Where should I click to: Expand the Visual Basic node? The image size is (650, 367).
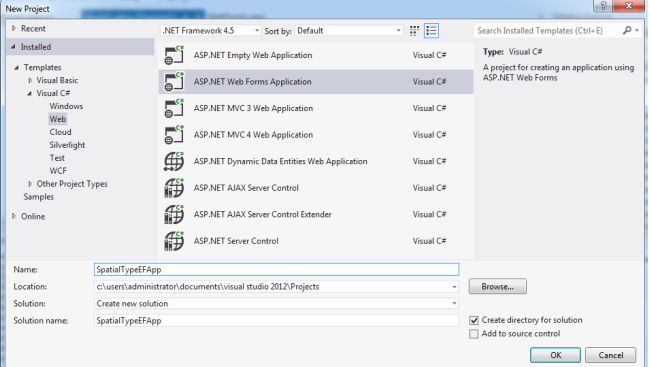click(x=30, y=80)
